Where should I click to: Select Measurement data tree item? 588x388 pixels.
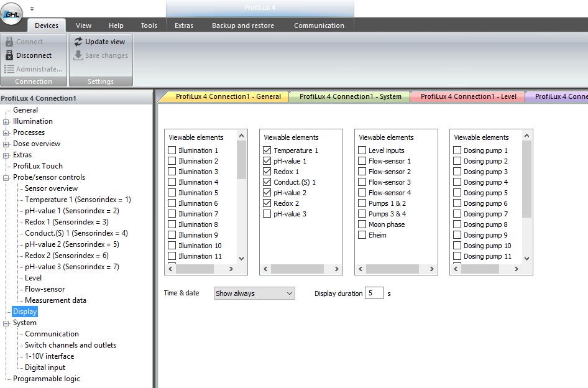tap(55, 300)
